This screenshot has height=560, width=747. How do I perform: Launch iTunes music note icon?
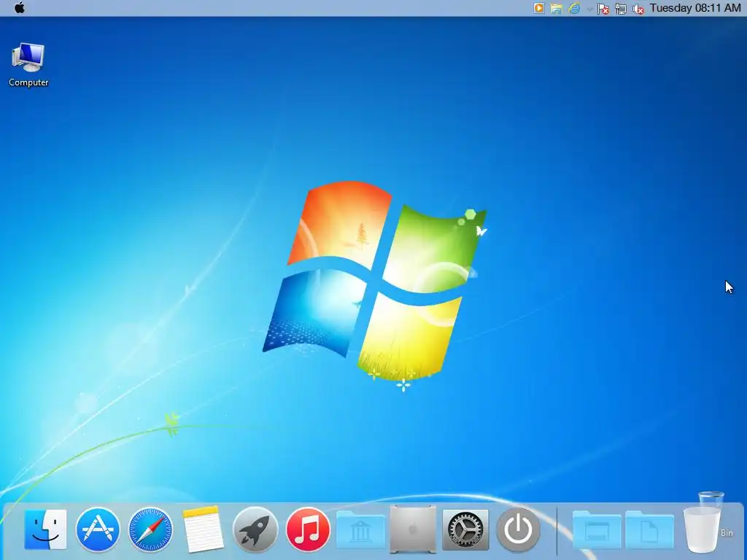pyautogui.click(x=308, y=529)
